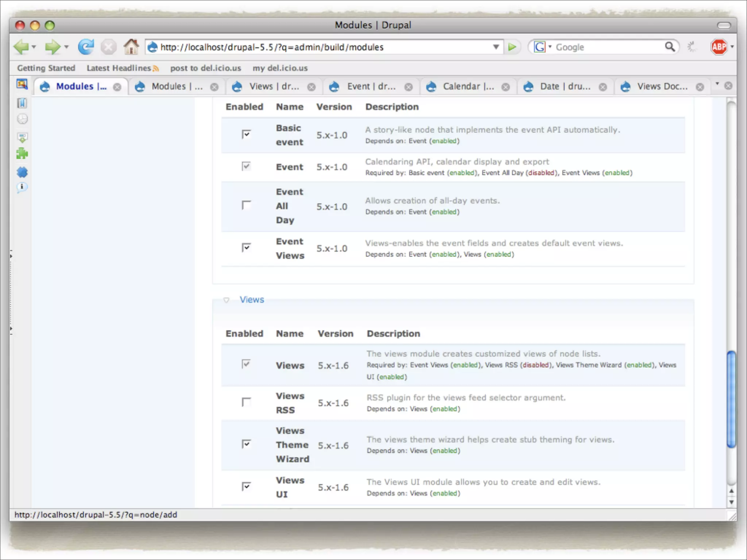Click the Forward arrow icon
This screenshot has height=560, width=747.
click(53, 47)
